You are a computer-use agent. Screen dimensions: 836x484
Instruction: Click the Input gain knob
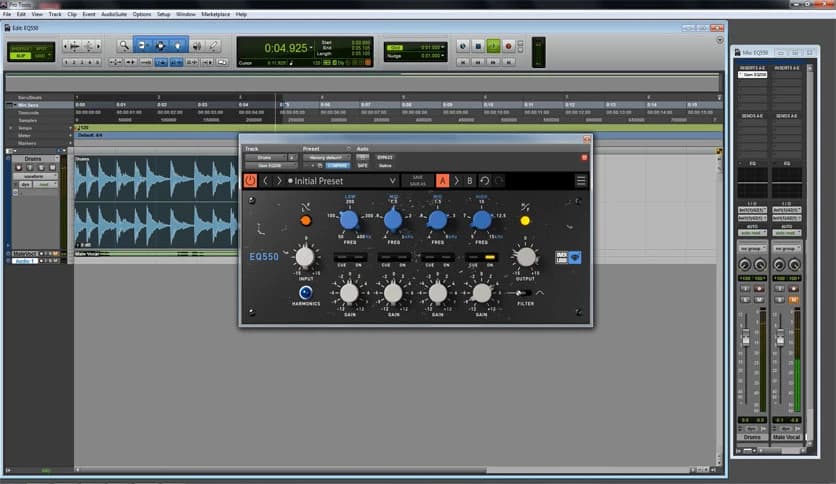click(x=305, y=257)
